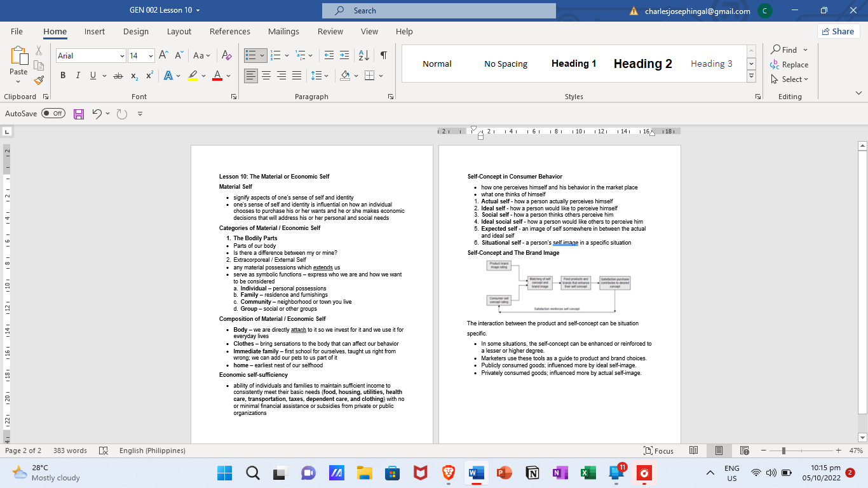Increase paragraph indent
The height and width of the screenshot is (488, 868).
click(x=344, y=56)
